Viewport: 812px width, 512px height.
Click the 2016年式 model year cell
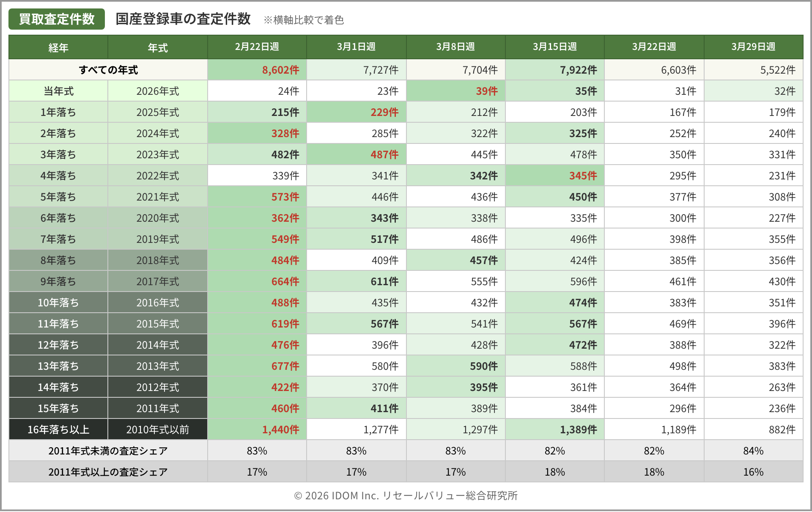158,303
